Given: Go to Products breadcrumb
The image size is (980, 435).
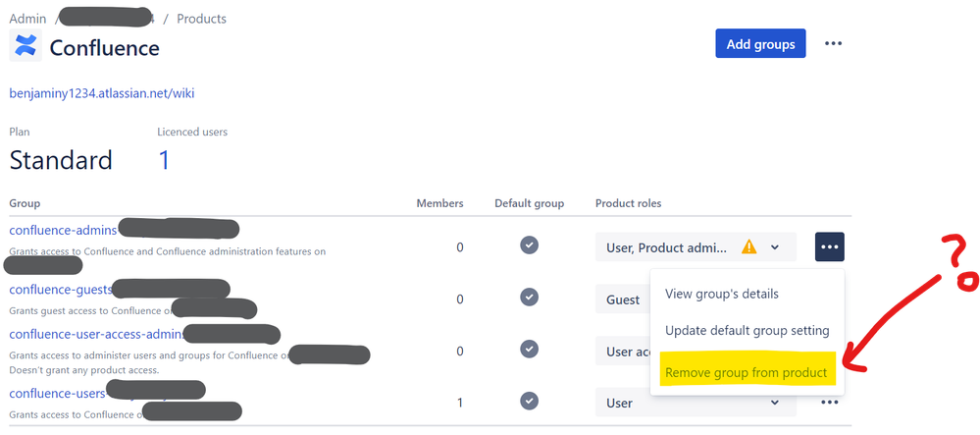Looking at the screenshot, I should click(x=201, y=19).
